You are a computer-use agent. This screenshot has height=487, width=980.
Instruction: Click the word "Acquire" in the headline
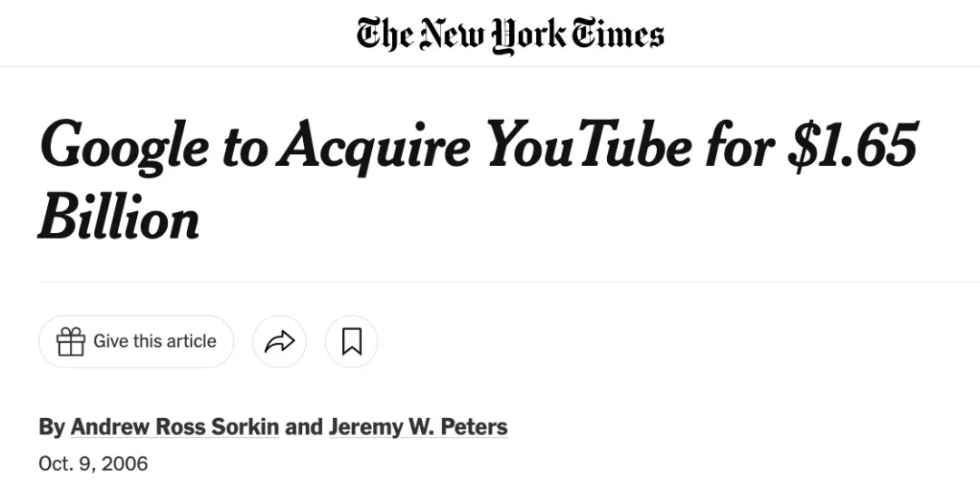(377, 147)
